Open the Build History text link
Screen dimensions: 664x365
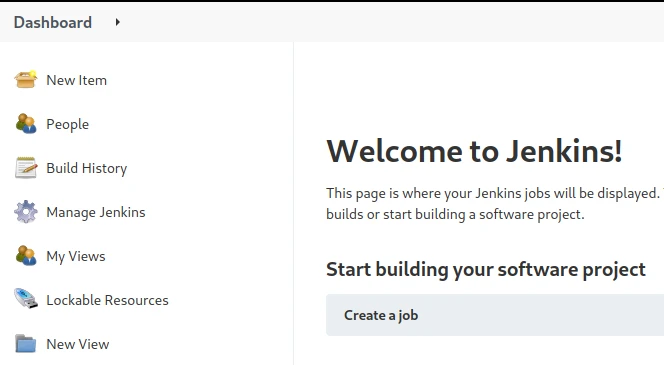click(x=87, y=169)
